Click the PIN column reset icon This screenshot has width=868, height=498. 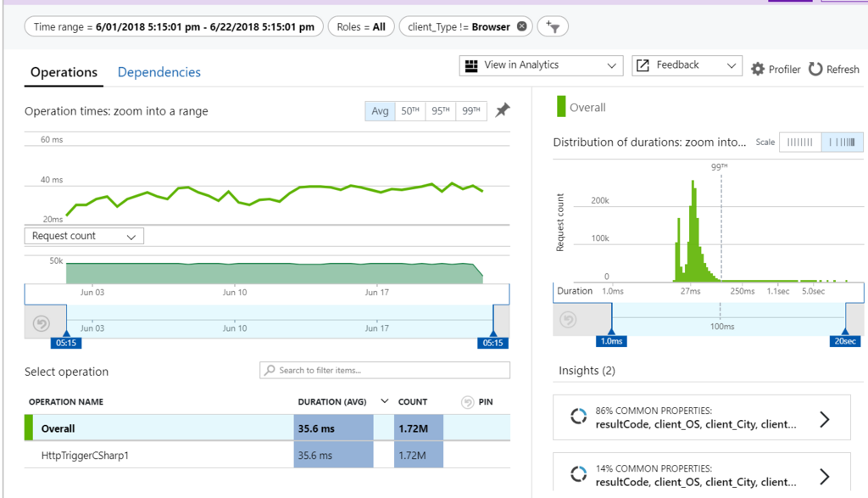(x=467, y=402)
